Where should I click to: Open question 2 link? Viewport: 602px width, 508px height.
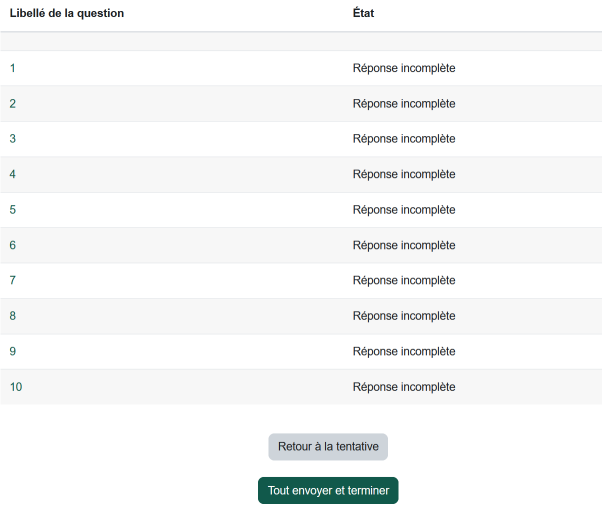pyautogui.click(x=13, y=104)
